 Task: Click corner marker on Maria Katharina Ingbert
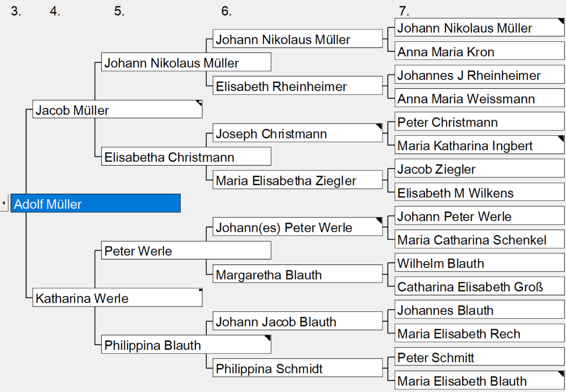[561, 139]
